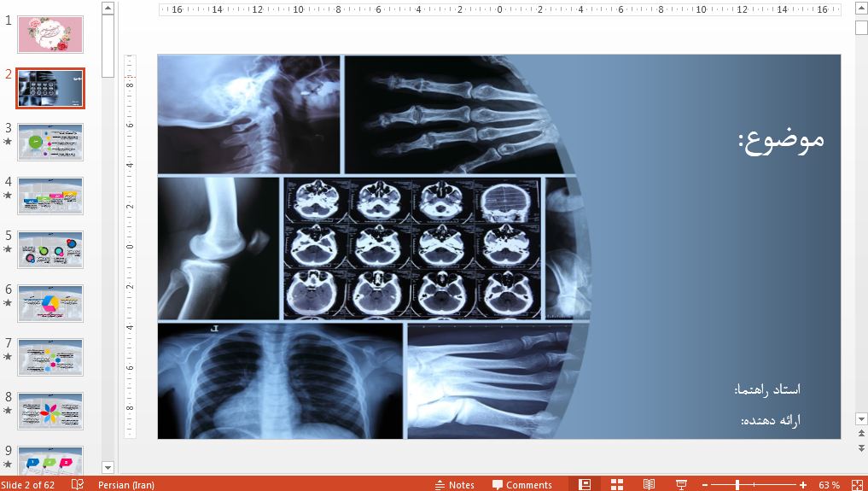Toggle the Notes pane
The width and height of the screenshot is (868, 491).
[455, 484]
